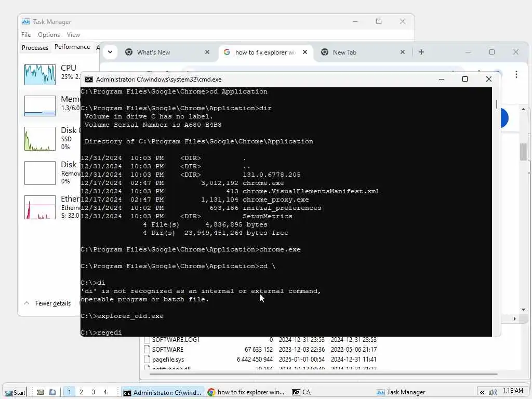Select the SOFTWARE.LOG1 file row in 7-Zip
Screen dimensions: 532x399
260,340
